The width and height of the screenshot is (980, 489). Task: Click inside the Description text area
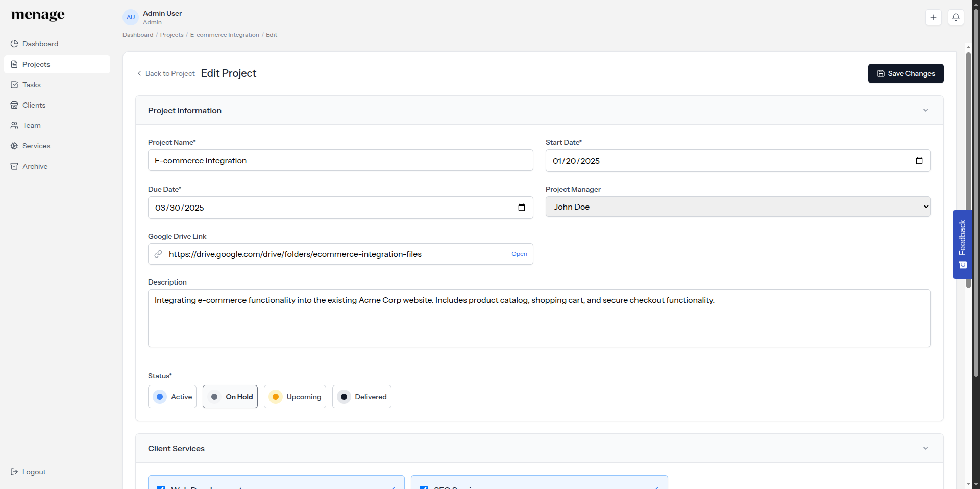tap(539, 318)
